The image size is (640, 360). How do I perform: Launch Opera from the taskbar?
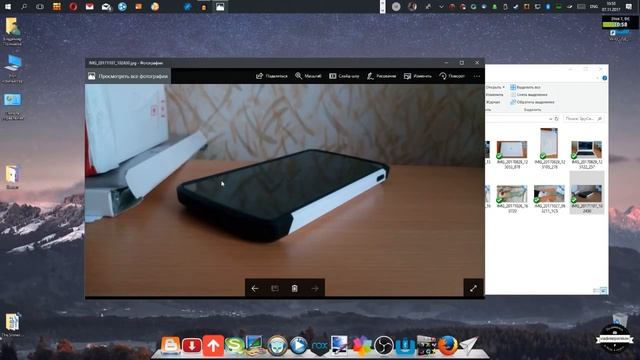73,7
